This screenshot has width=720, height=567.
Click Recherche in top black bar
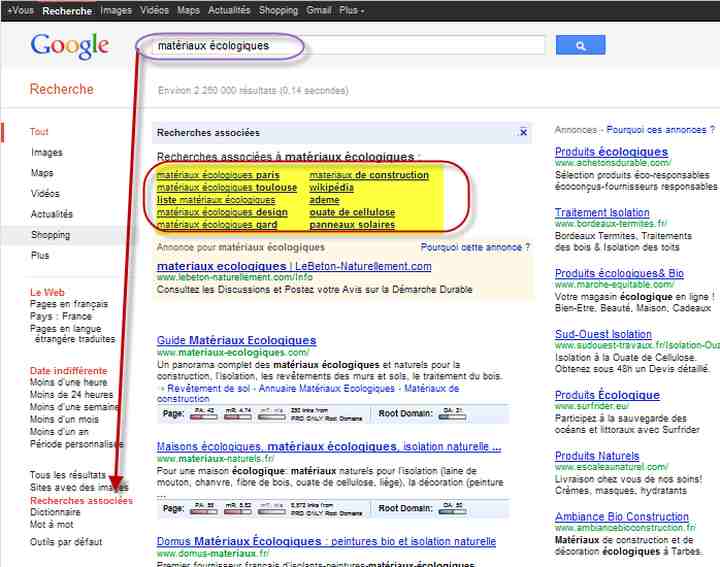pos(67,11)
